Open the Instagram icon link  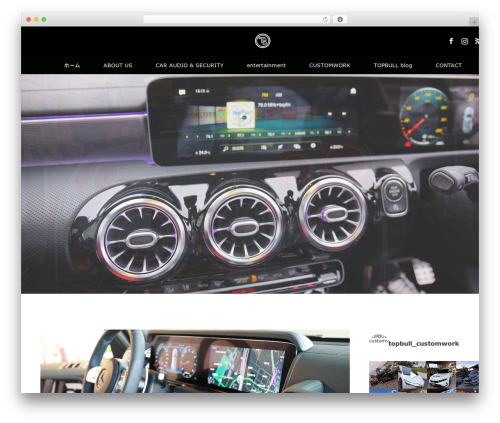[x=464, y=41]
